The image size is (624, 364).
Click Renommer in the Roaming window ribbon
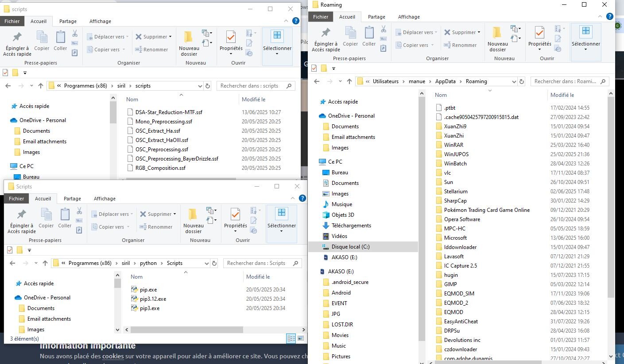click(460, 45)
